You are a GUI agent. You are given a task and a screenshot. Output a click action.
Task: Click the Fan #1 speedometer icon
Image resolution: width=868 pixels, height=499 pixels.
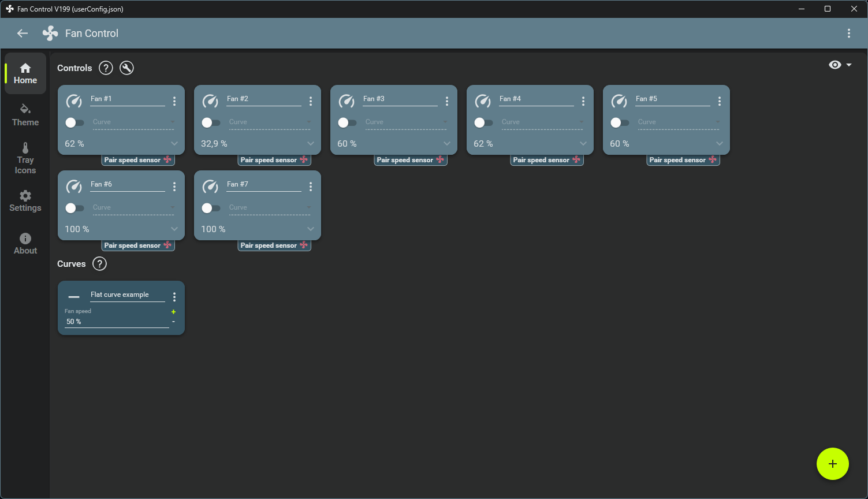click(x=74, y=101)
